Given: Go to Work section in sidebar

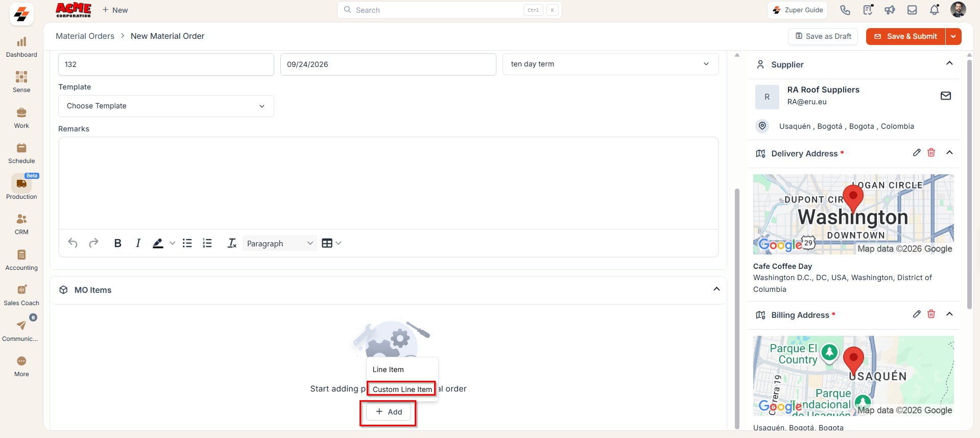Looking at the screenshot, I should coord(21,118).
